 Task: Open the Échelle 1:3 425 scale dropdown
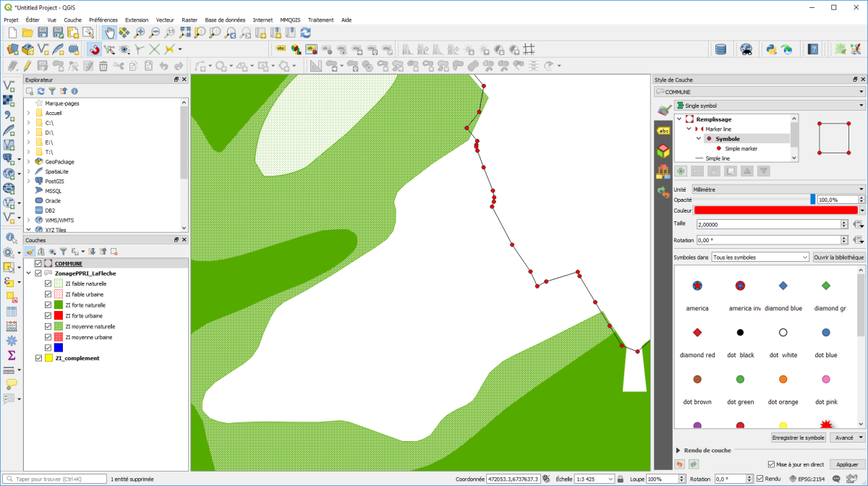coord(611,479)
